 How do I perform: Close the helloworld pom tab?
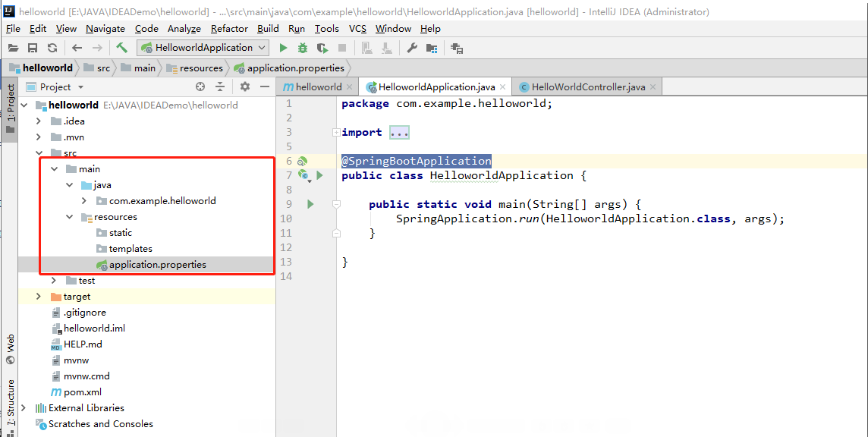349,87
